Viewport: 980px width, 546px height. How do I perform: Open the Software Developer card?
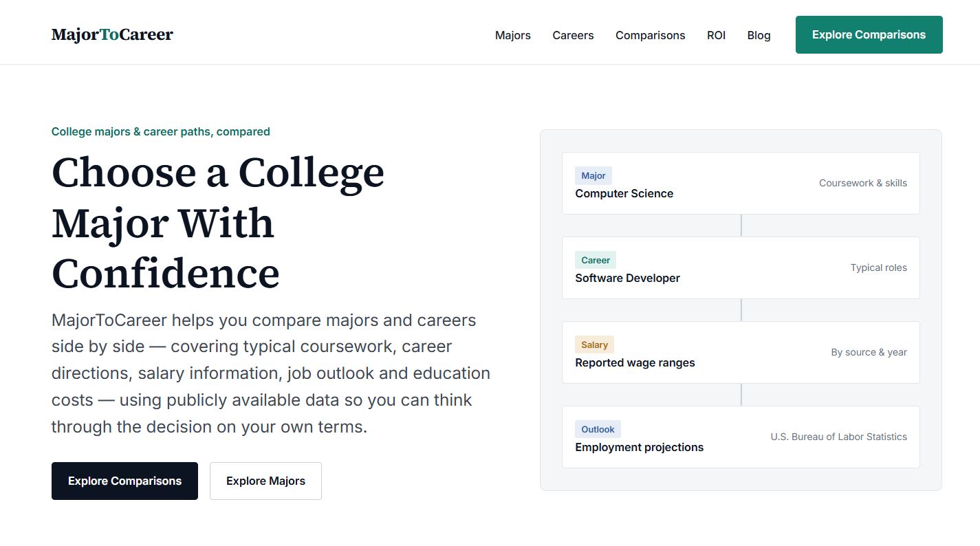point(741,267)
